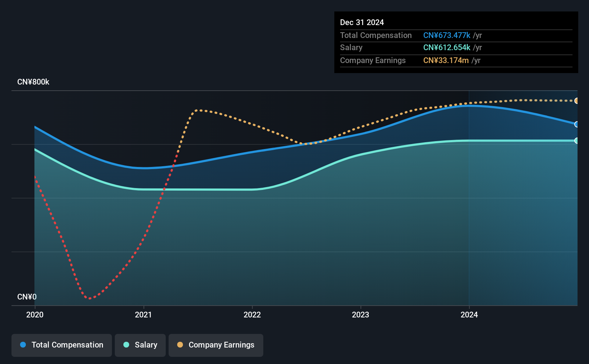Click the teal Salary legend dot
589x364 pixels.
pyautogui.click(x=126, y=345)
